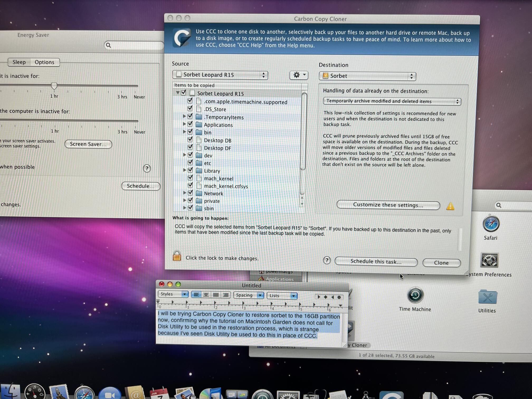This screenshot has height=399, width=532.
Task: Click the Energy Saver help button
Action: (147, 168)
